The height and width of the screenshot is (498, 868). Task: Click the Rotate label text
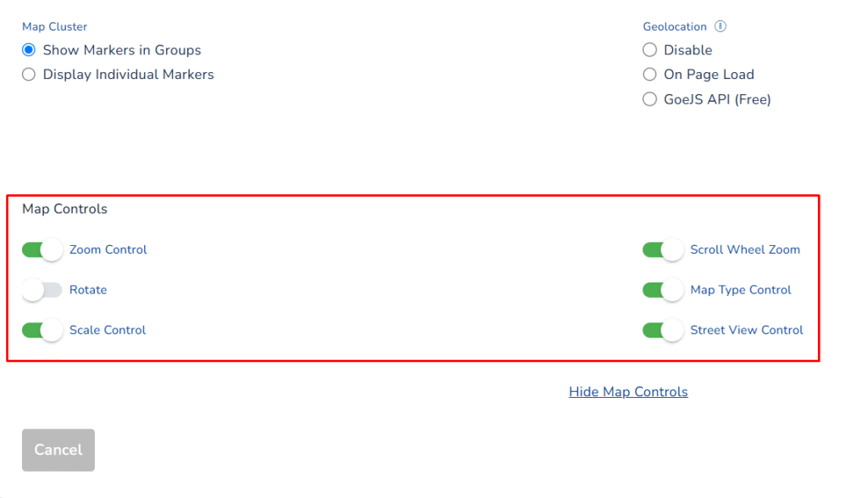[x=87, y=290]
